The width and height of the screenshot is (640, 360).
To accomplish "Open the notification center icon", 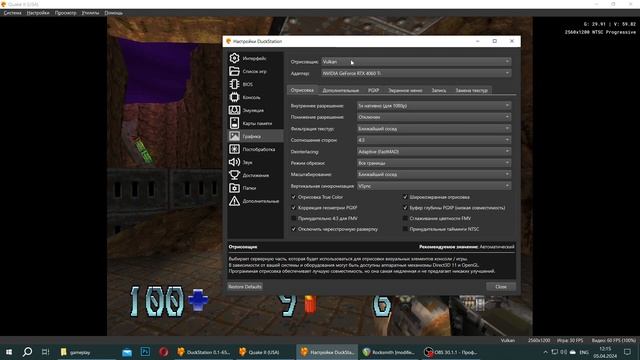I will point(627,352).
